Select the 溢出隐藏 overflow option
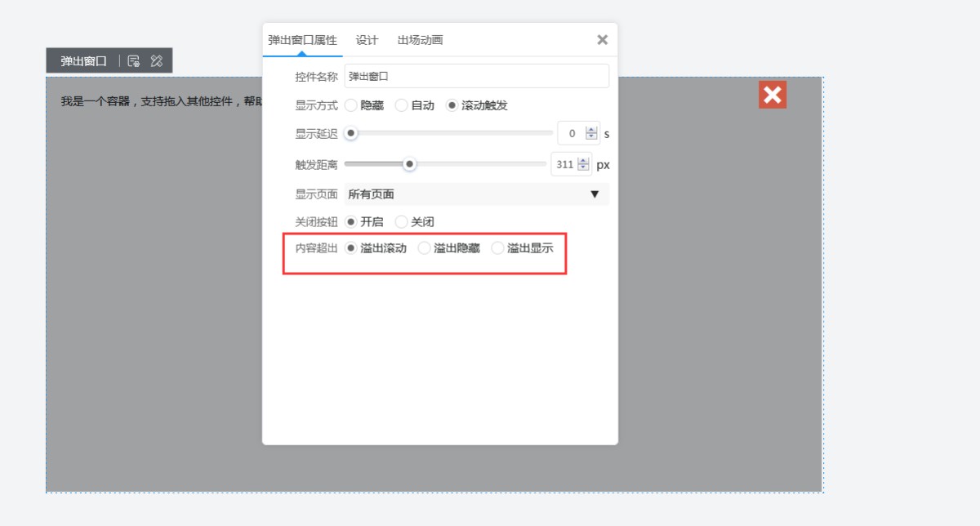The width and height of the screenshot is (980, 526). pyautogui.click(x=425, y=248)
